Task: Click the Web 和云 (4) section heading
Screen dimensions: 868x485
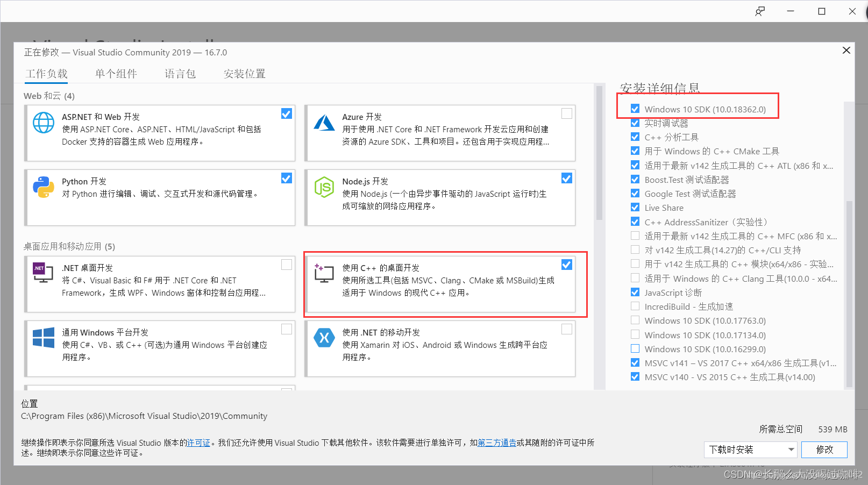Action: (49, 96)
